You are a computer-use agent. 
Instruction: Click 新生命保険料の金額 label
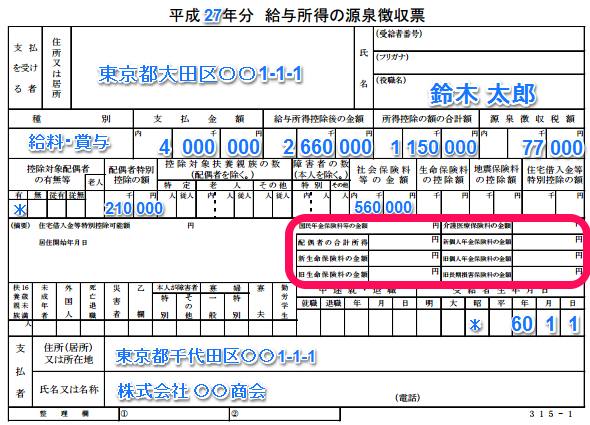tap(333, 259)
